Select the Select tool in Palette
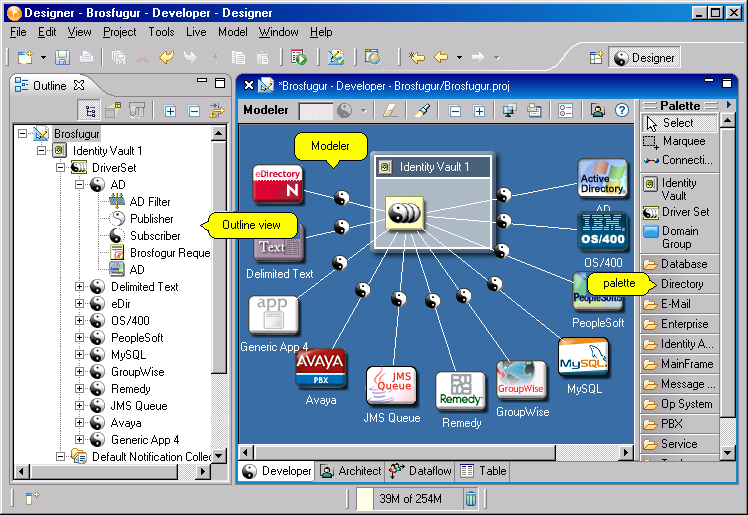This screenshot has height=515, width=748. tap(679, 123)
